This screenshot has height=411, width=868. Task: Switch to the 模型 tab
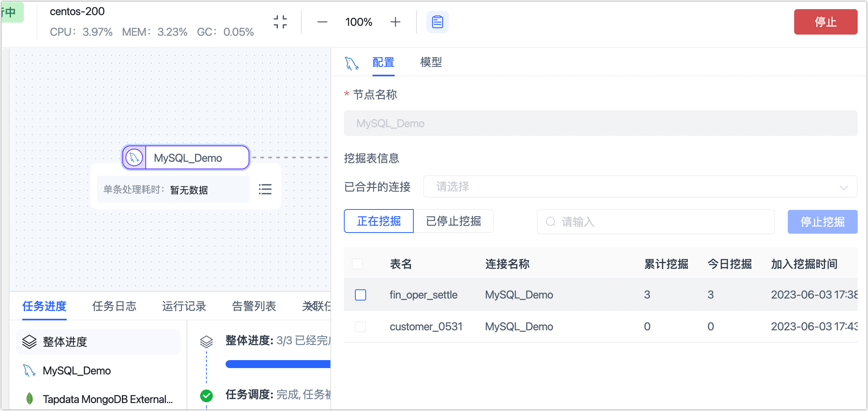point(431,62)
